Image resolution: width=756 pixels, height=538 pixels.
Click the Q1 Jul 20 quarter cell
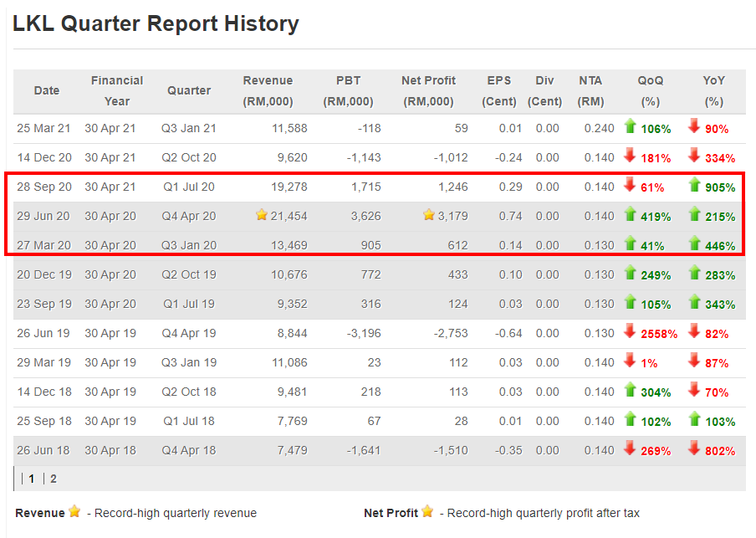click(189, 187)
